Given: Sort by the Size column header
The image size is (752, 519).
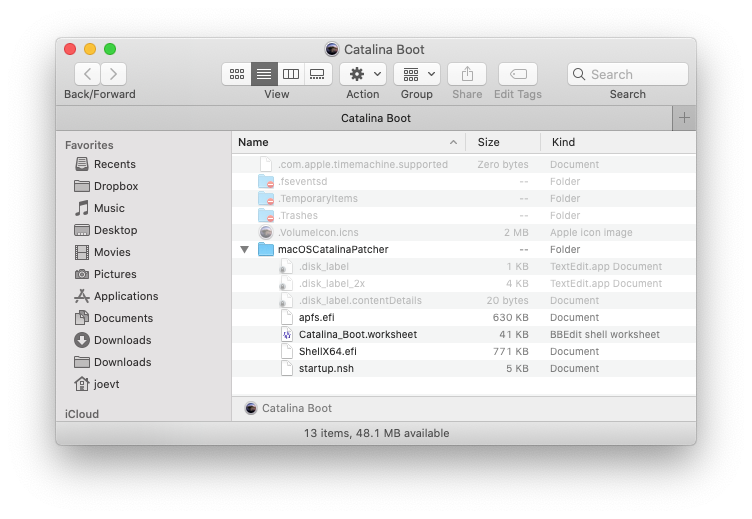Looking at the screenshot, I should click(503, 142).
